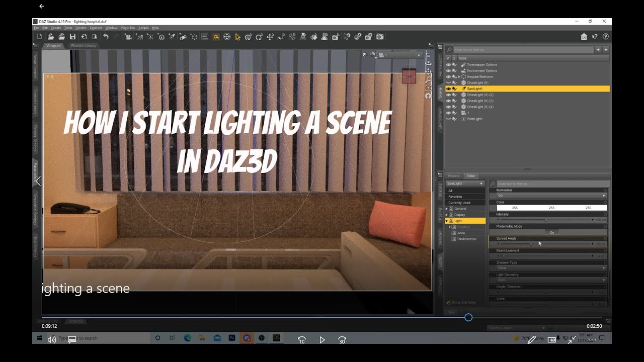The image size is (644, 362).
Task: Select the Translate move-arrows tool
Action: [270, 37]
